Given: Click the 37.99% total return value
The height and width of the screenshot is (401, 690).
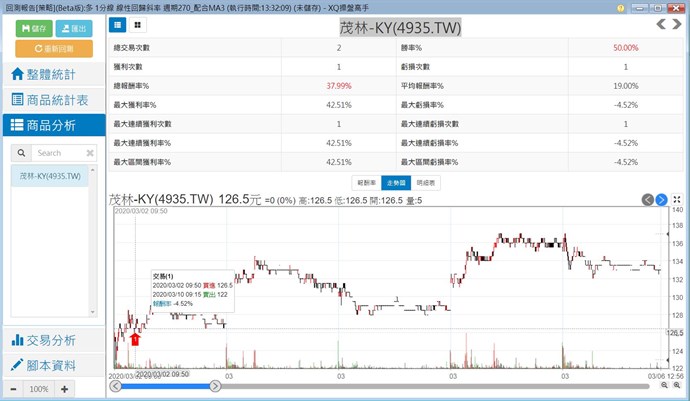Looking at the screenshot, I should click(x=339, y=86).
